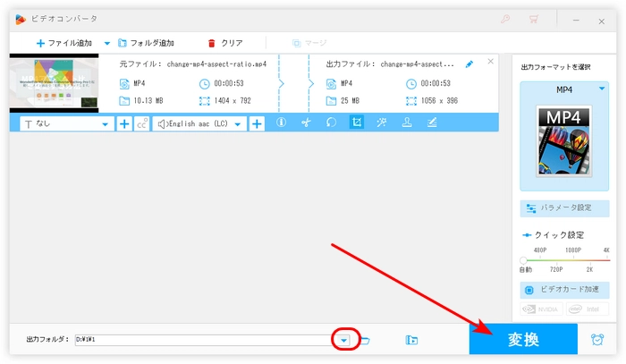Show file information with the info icon
626x364 pixels.
(x=281, y=124)
